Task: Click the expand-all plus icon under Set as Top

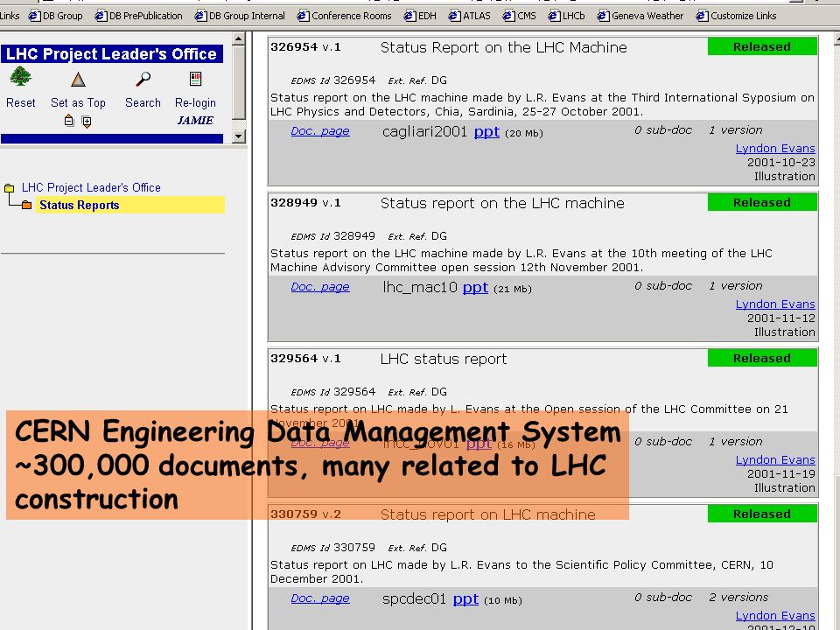Action: click(87, 122)
